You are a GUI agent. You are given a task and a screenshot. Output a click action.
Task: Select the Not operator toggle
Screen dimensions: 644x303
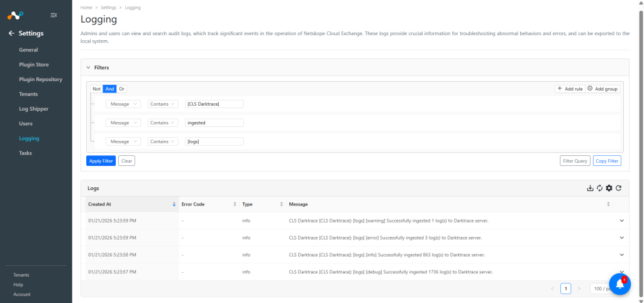click(x=96, y=89)
